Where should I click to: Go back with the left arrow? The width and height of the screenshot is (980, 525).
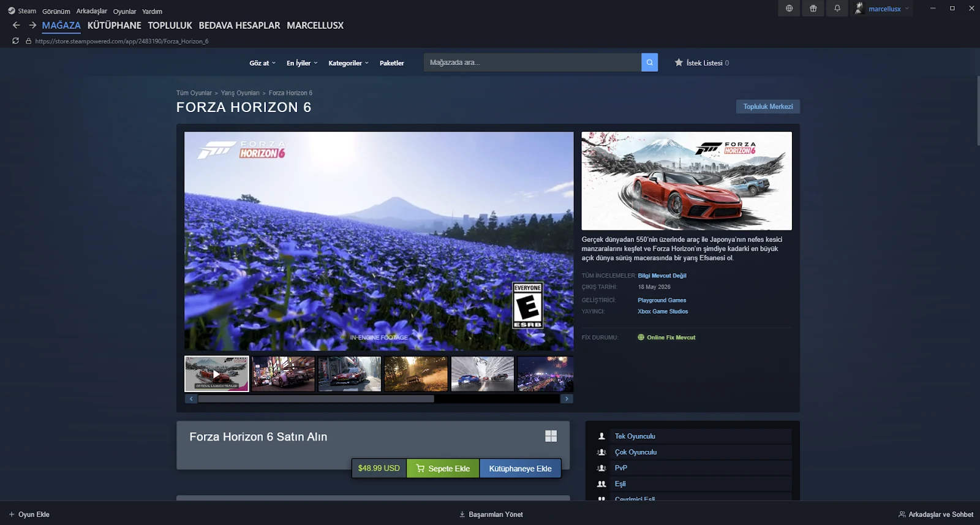coord(17,25)
